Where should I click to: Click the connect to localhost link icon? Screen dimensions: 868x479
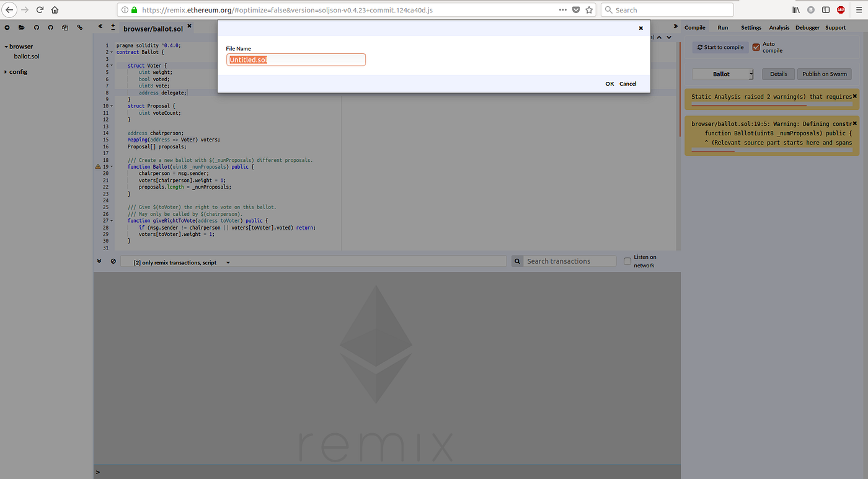[80, 27]
